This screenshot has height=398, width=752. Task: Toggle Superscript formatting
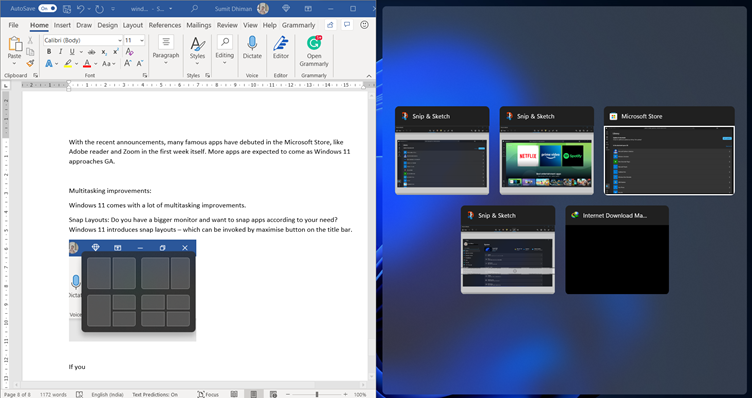(116, 52)
